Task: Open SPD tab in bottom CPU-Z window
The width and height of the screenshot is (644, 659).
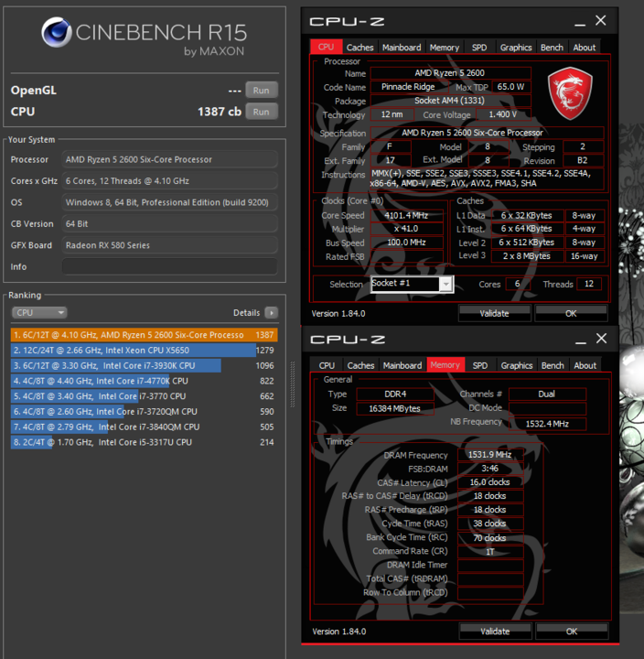Action: pos(480,365)
